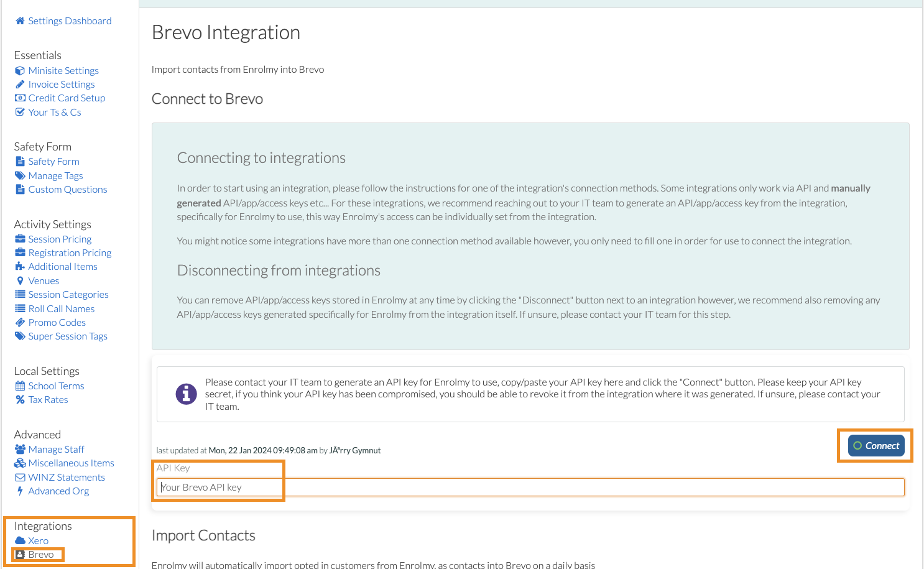924x569 pixels.
Task: Click the Connect to Brevo heading
Action: (x=207, y=99)
